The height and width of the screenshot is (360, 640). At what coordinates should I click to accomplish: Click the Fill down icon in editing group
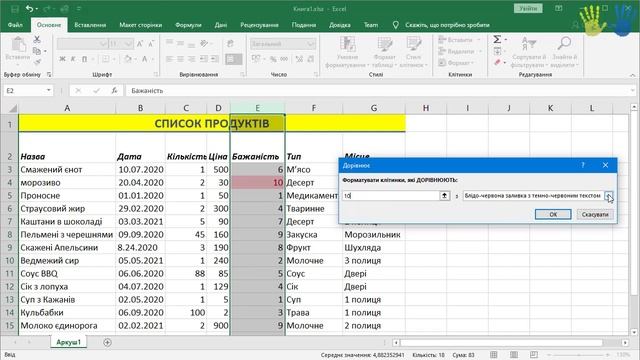(x=497, y=51)
